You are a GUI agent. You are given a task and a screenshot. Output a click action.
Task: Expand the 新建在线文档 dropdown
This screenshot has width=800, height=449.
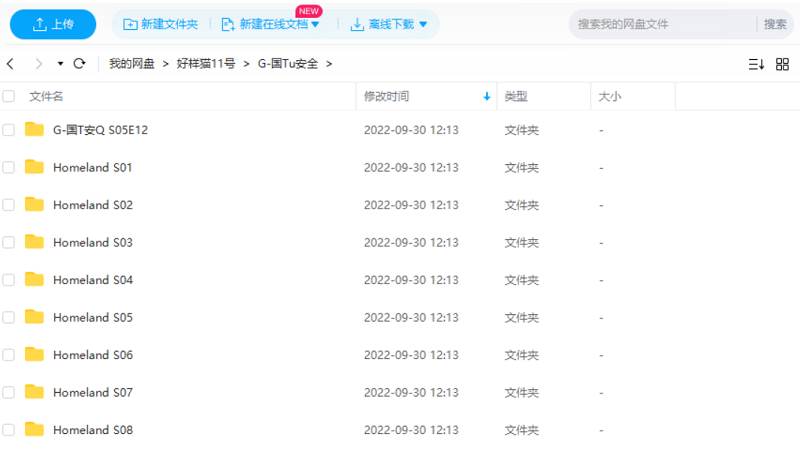click(x=316, y=25)
